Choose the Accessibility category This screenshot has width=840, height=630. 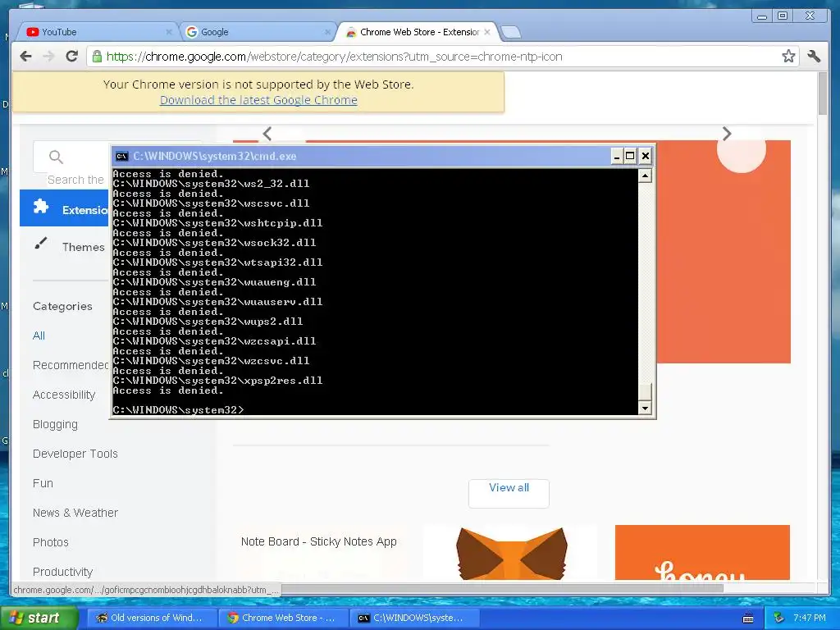pos(64,395)
